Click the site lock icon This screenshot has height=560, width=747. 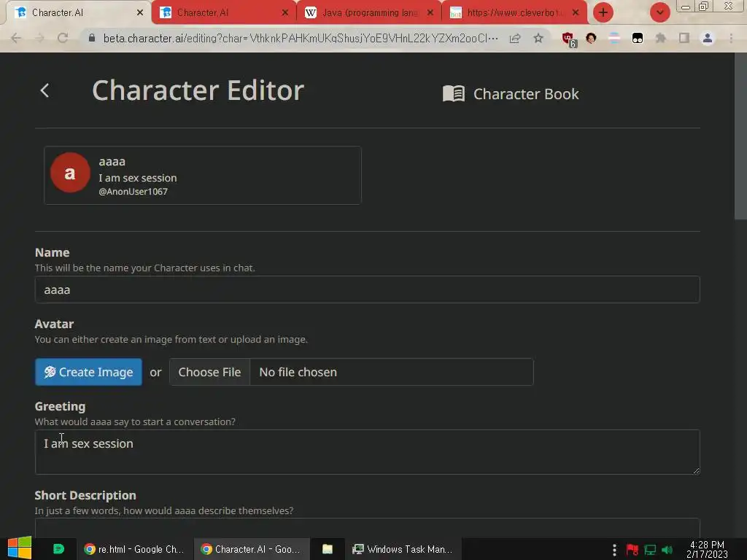(x=92, y=38)
